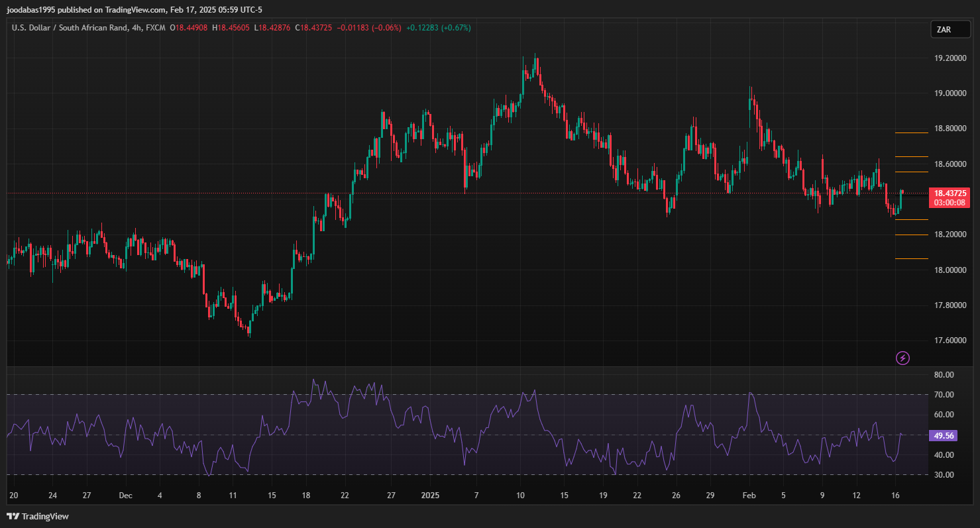Click the open value O18.44908
Screen dimensions: 980x528
tap(189, 28)
